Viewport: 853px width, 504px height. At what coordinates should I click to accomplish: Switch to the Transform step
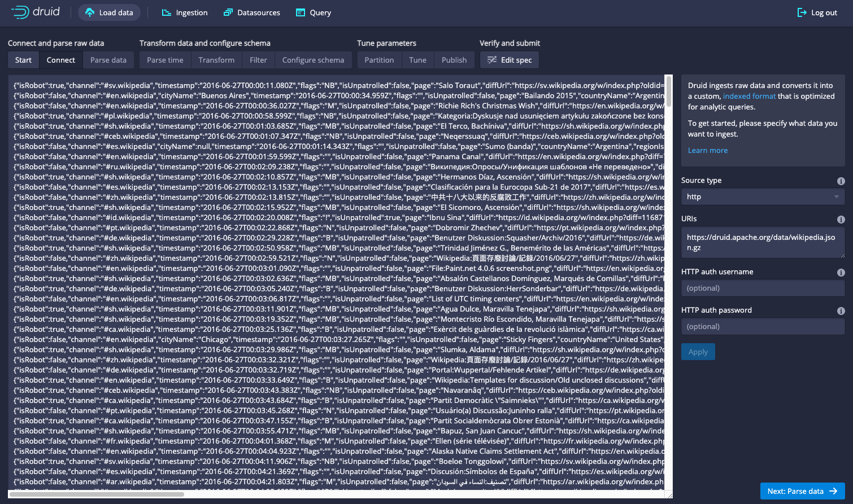216,60
